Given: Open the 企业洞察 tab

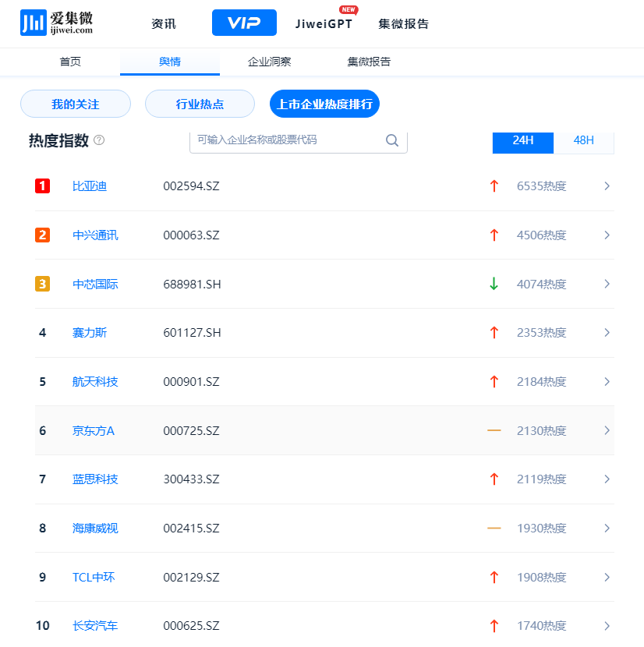Looking at the screenshot, I should click(x=269, y=62).
